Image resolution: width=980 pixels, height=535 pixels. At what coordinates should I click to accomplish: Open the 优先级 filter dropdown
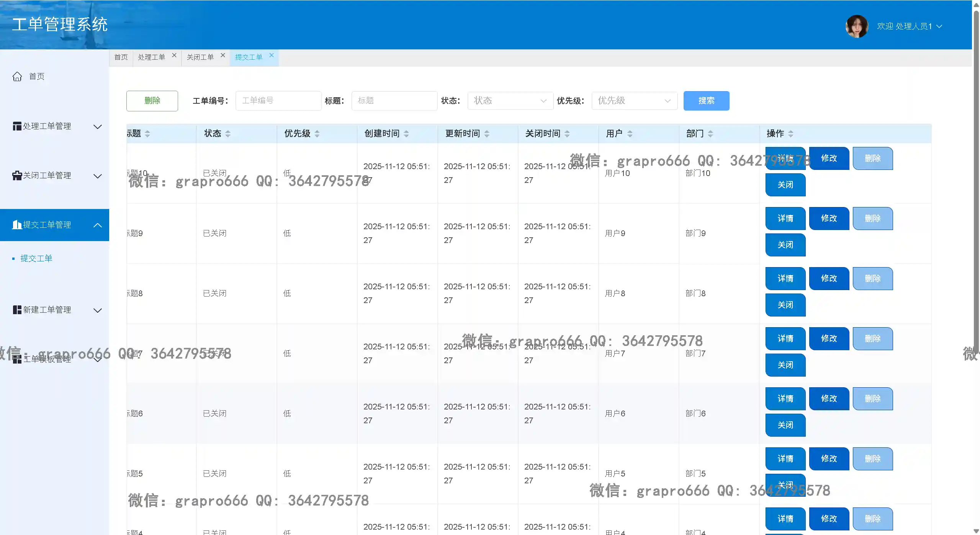coord(634,101)
